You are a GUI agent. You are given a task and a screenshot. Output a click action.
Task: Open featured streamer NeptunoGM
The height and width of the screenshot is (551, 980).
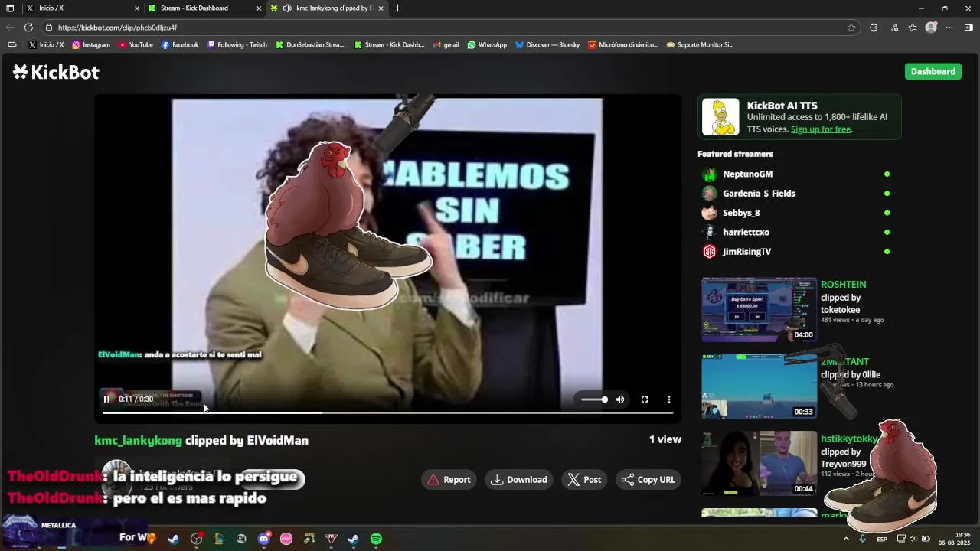pyautogui.click(x=747, y=174)
